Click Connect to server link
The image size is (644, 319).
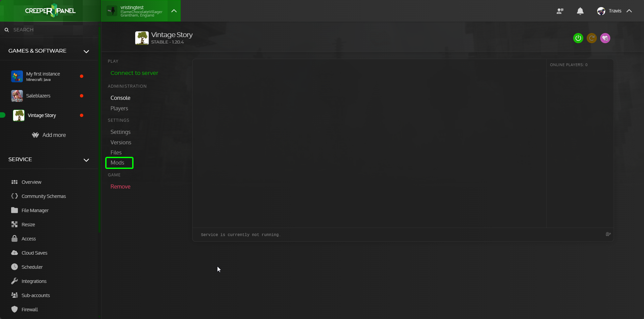[134, 73]
